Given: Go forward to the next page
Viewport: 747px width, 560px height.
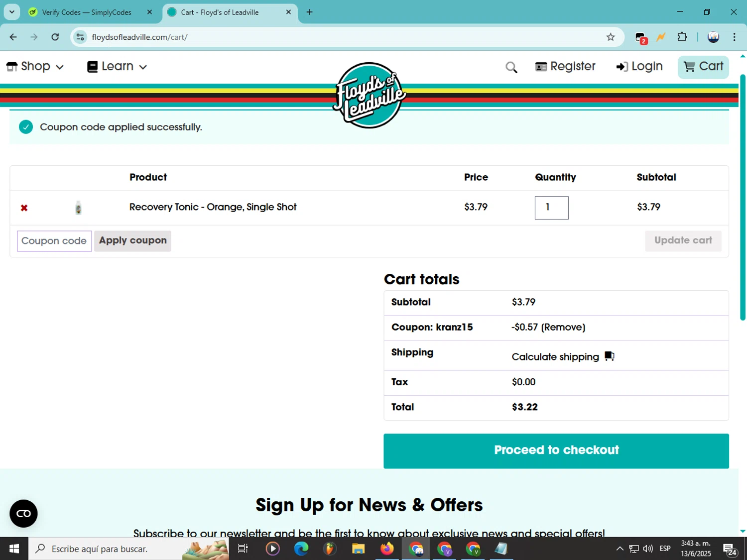Looking at the screenshot, I should (x=34, y=37).
